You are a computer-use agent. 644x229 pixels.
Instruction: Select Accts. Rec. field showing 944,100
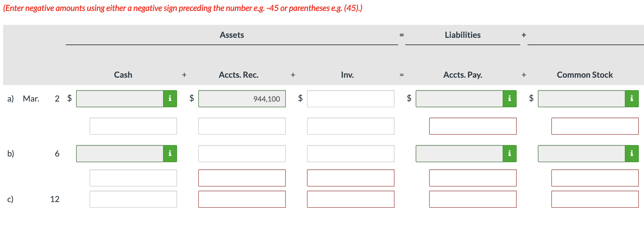click(x=242, y=99)
